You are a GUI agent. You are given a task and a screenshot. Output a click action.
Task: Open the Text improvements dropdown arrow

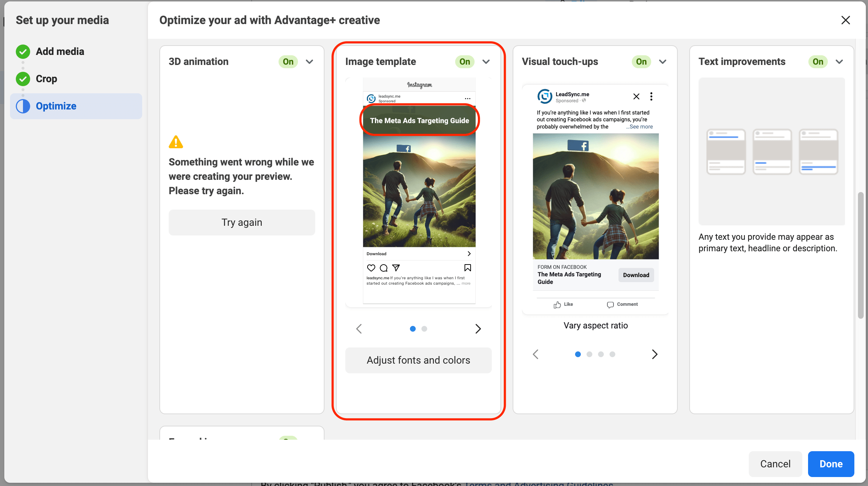pyautogui.click(x=839, y=61)
